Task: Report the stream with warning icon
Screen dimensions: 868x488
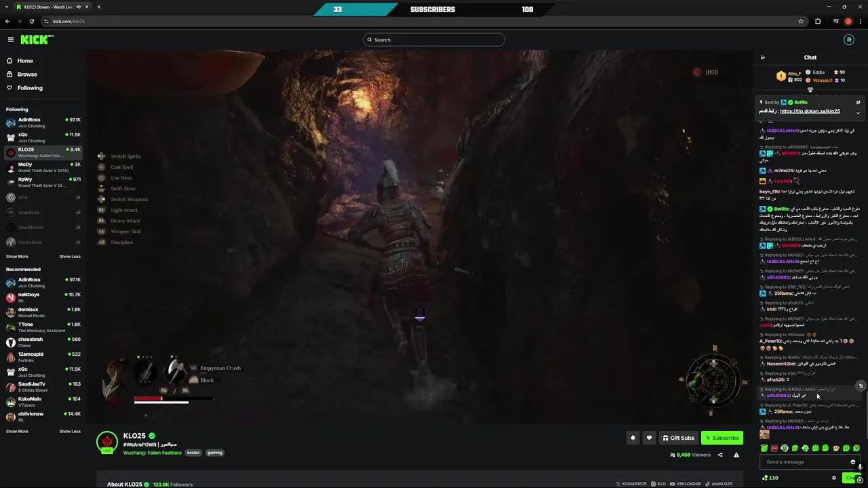Action: point(736,455)
